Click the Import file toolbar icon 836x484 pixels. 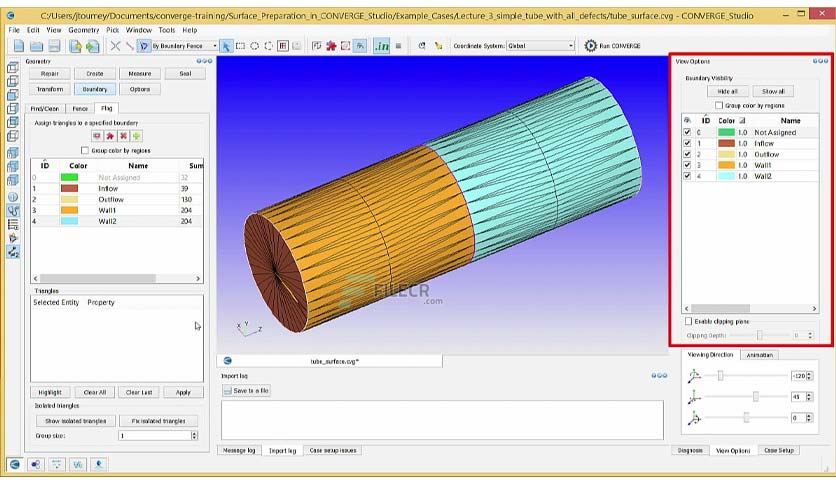tap(75, 46)
